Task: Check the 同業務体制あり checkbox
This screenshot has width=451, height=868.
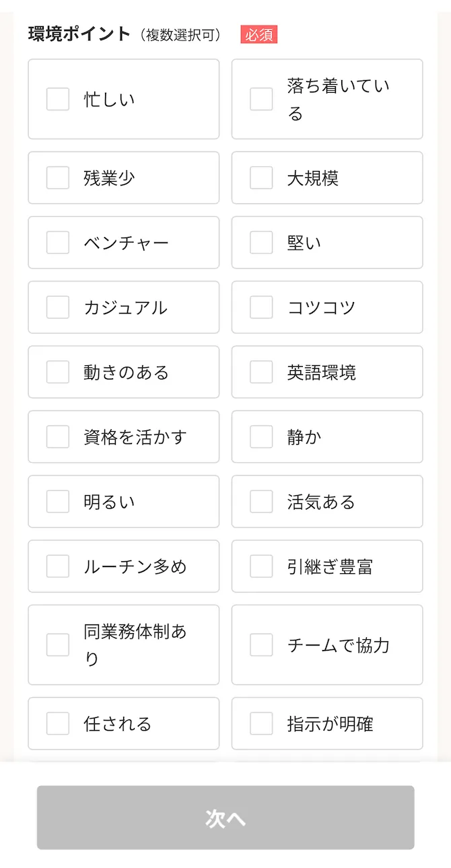Action: pos(57,645)
